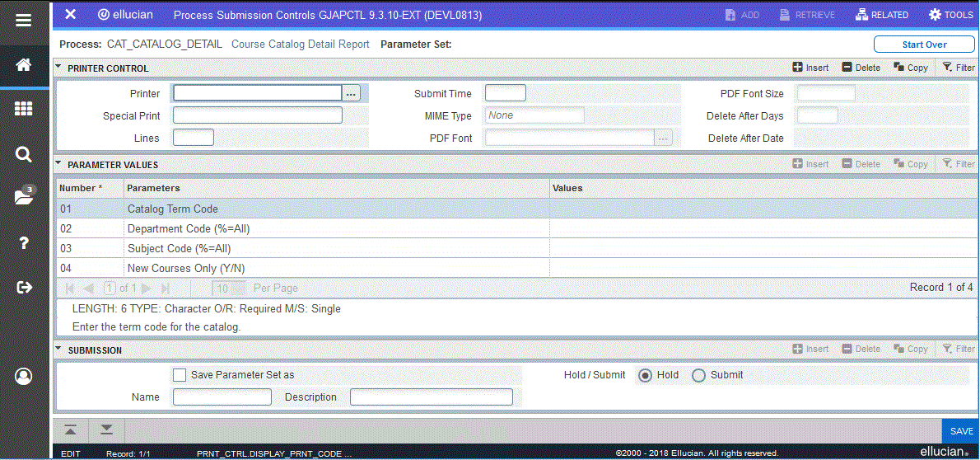Click the next section down-arrow button
980x460 pixels.
(x=107, y=430)
